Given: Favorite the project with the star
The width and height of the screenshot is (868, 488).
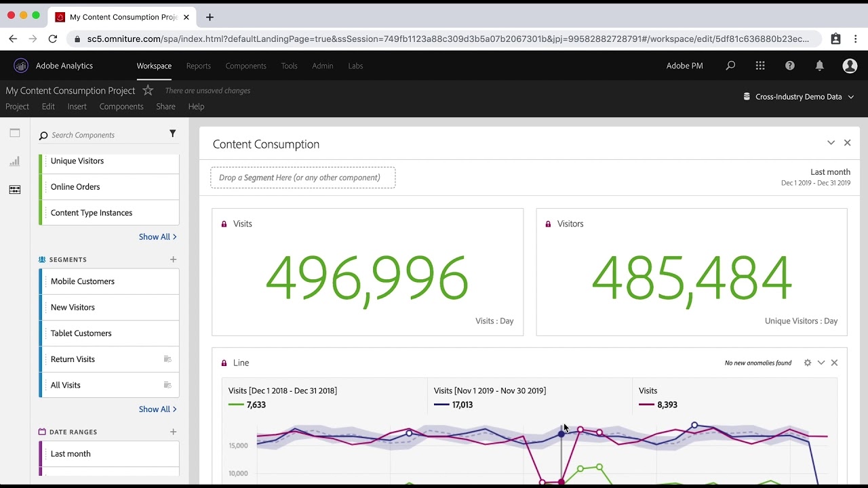Looking at the screenshot, I should point(148,90).
